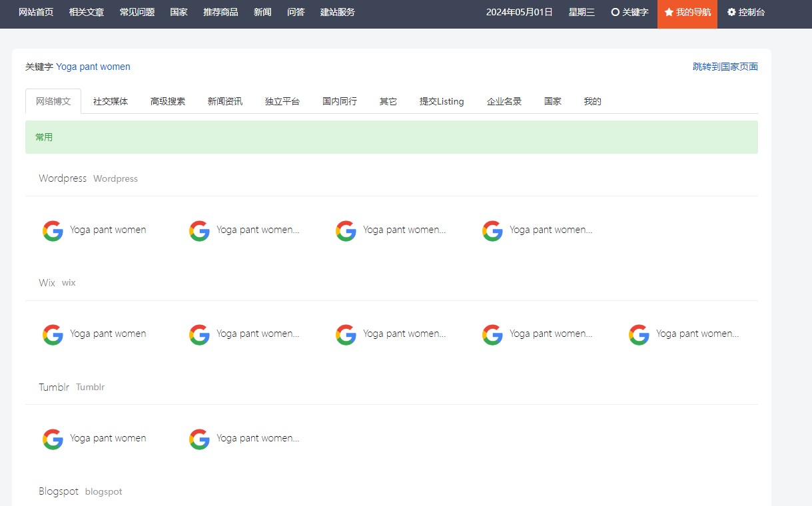Click the circle icon beside 关键字 in header
Image resolution: width=812 pixels, height=506 pixels.
click(x=615, y=12)
